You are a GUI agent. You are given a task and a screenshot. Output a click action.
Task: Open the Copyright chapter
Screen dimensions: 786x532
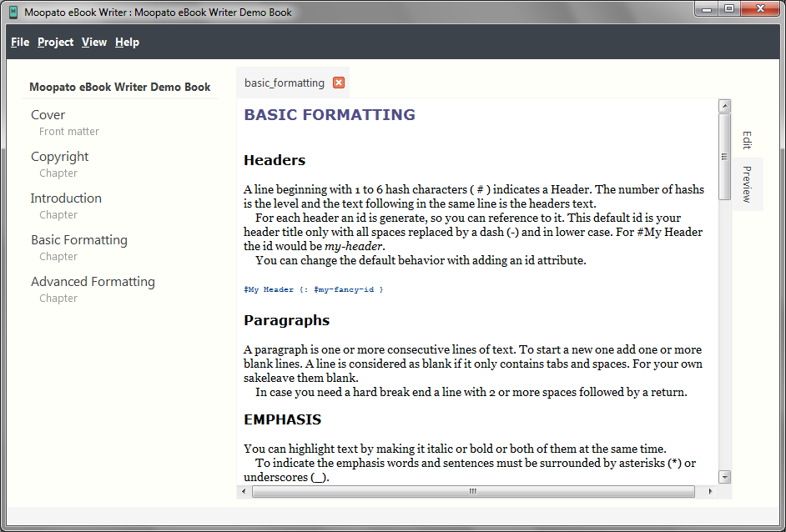click(x=59, y=157)
